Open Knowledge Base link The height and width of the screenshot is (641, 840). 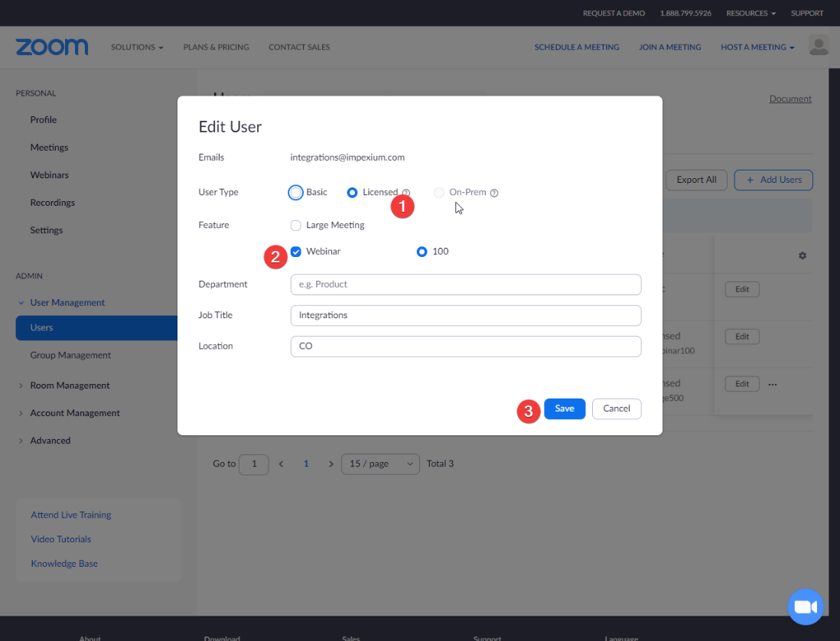pos(64,563)
